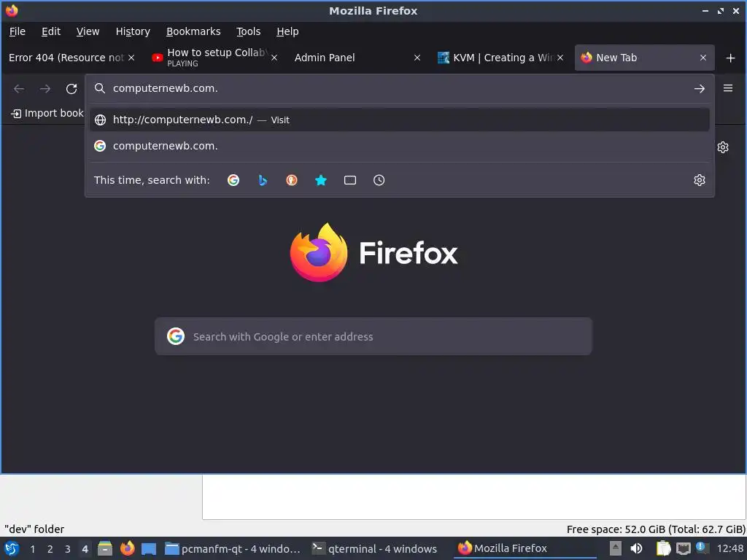Open pcmanfm-qt taskbar group

[x=233, y=548]
